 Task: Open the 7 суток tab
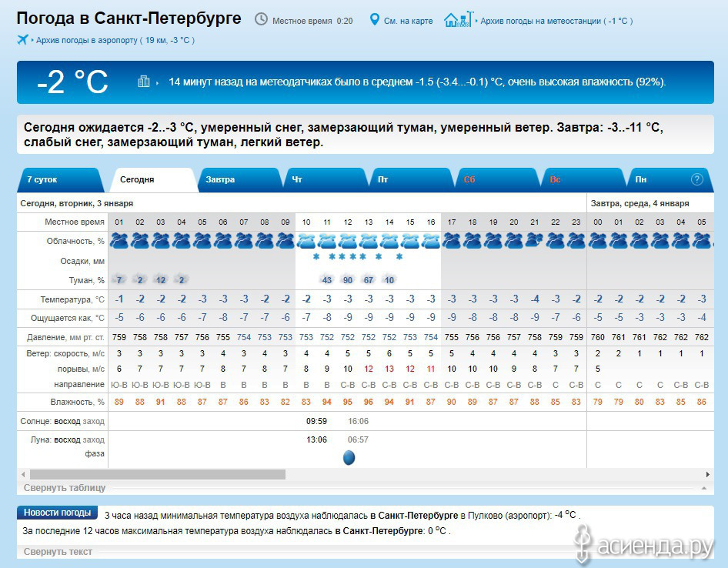point(60,180)
